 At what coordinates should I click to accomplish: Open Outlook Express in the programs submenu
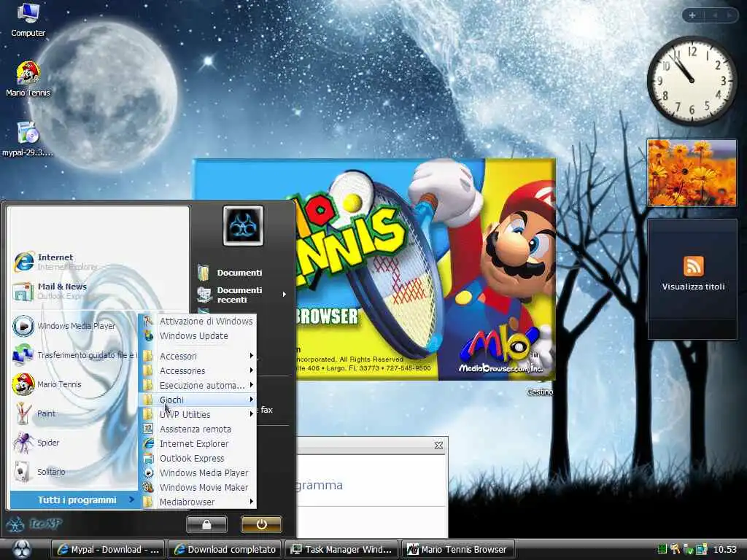[198, 458]
